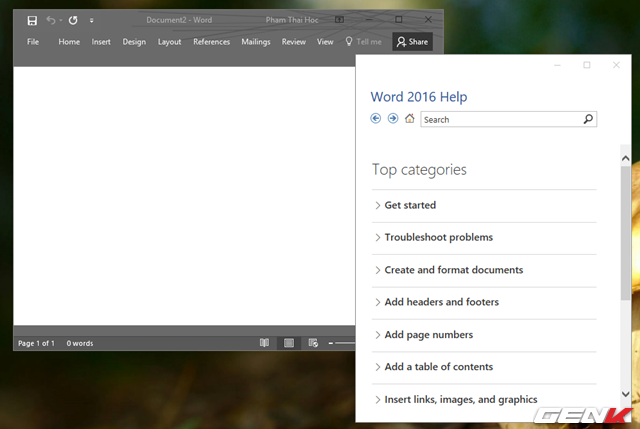The width and height of the screenshot is (640, 429).
Task: Open the Layout ribbon tab
Action: (169, 42)
